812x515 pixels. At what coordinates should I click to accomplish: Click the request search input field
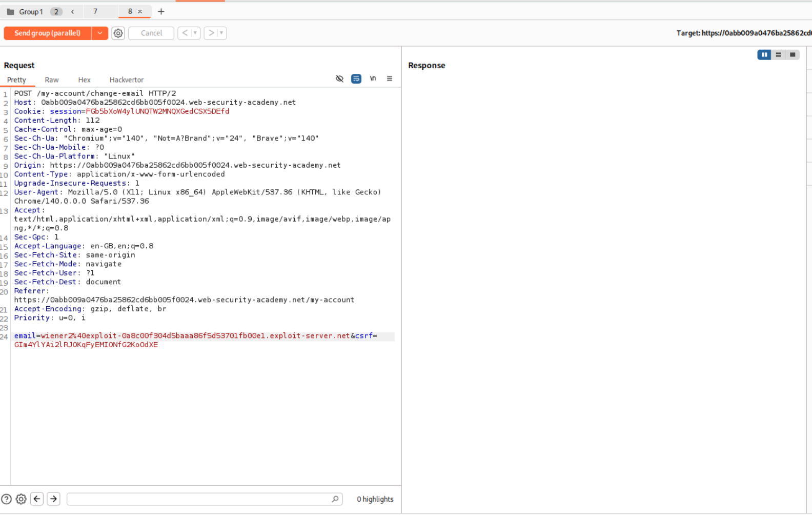(x=200, y=499)
